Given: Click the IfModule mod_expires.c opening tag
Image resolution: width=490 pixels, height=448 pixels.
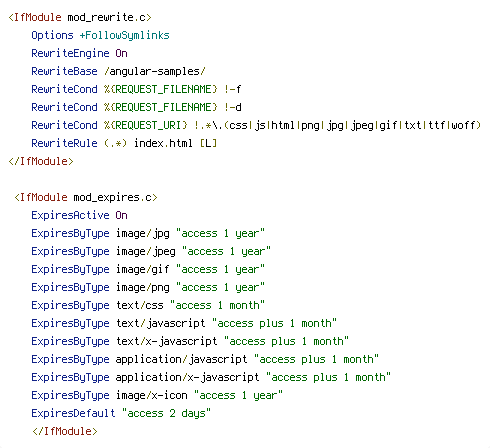Looking at the screenshot, I should point(86,197).
